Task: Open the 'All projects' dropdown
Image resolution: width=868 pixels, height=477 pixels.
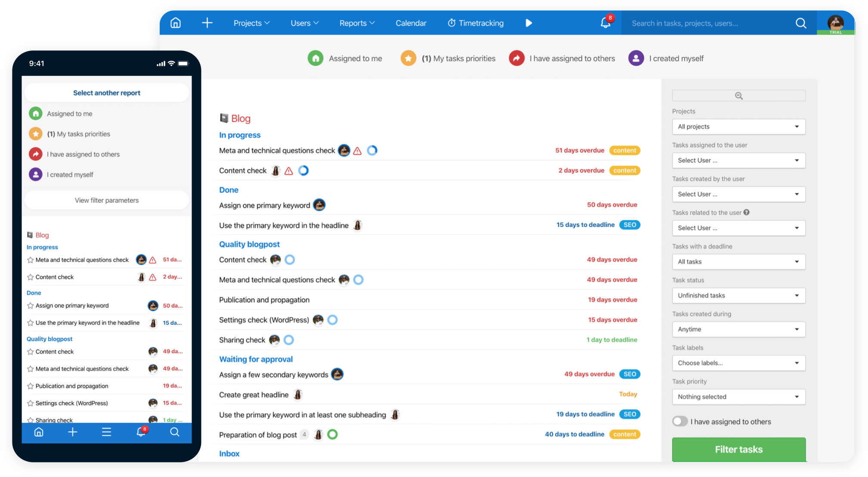Action: (x=738, y=127)
